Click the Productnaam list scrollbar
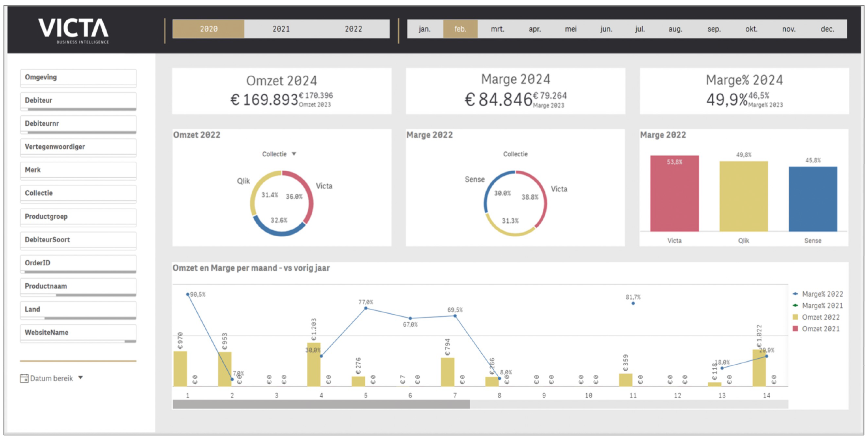 96,295
